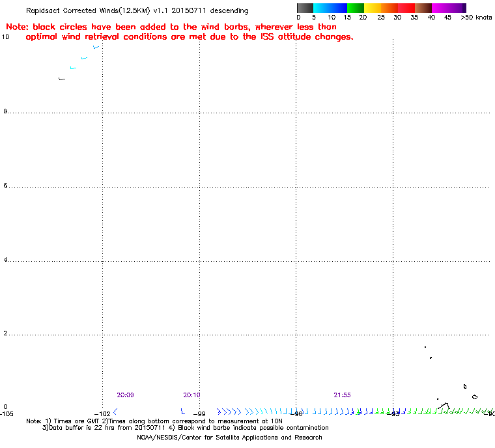Click the latitude axis label 2
Image resolution: width=495 pixels, height=448 pixels.
5,333
